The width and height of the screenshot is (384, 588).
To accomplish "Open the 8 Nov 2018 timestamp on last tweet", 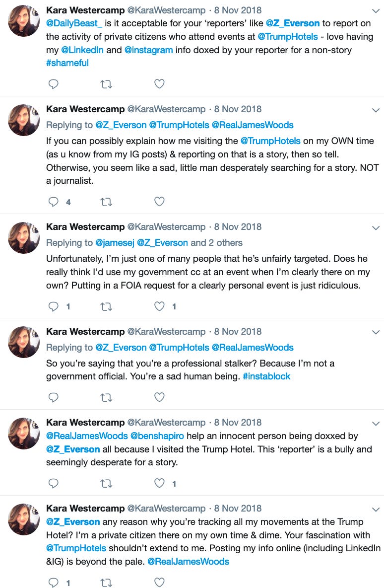I will coord(238,508).
